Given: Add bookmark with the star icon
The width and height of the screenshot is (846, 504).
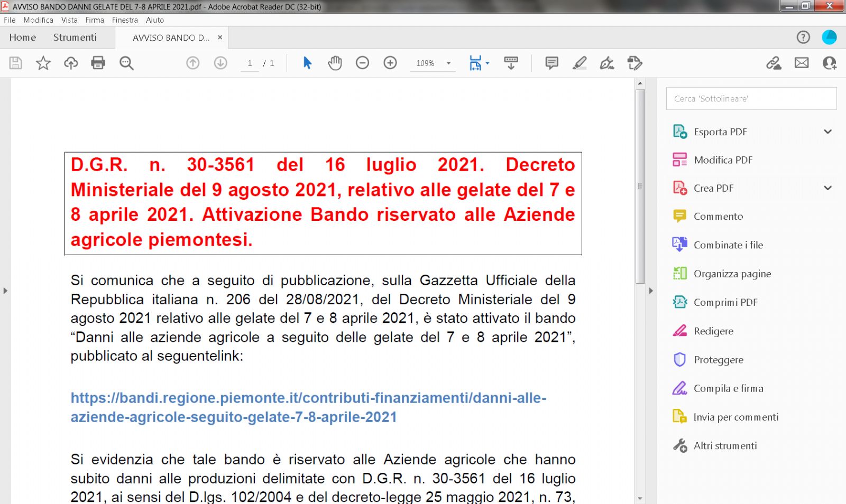Looking at the screenshot, I should [43, 63].
